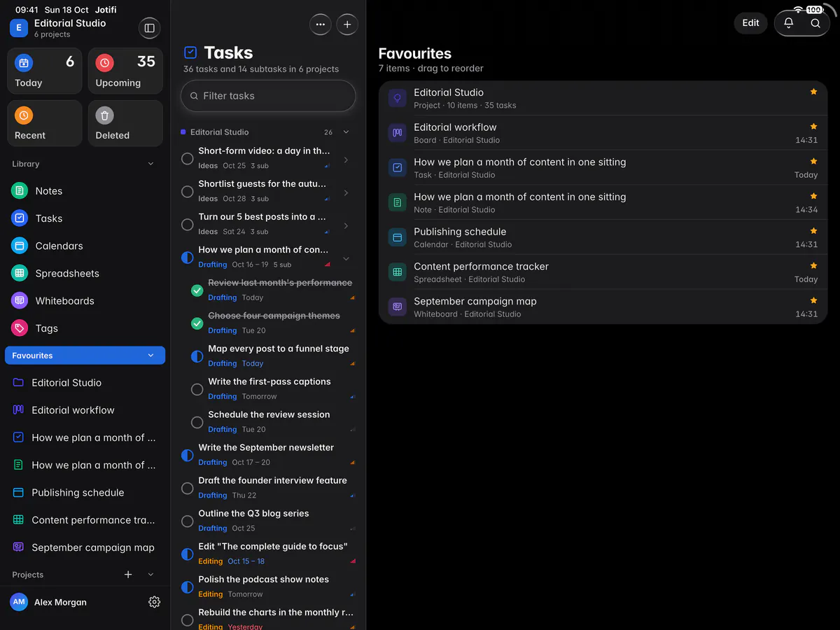
Task: Click the Editorial workflow board icon in main list
Action: pyautogui.click(x=398, y=133)
